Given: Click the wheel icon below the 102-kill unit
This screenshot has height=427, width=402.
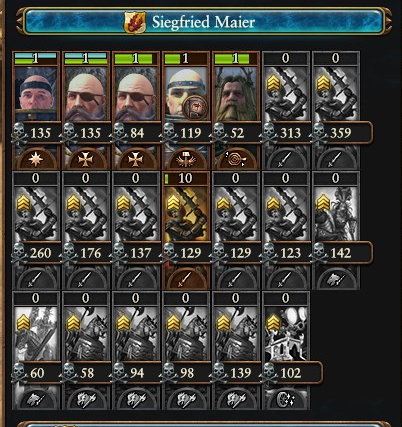Looking at the screenshot, I should tap(285, 400).
